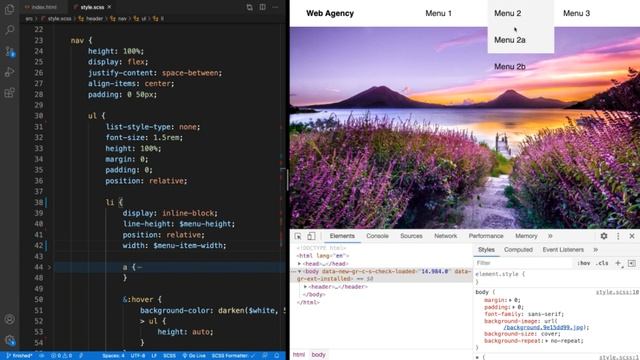
Task: Click Menu 1 in the page navigation
Action: tap(438, 13)
